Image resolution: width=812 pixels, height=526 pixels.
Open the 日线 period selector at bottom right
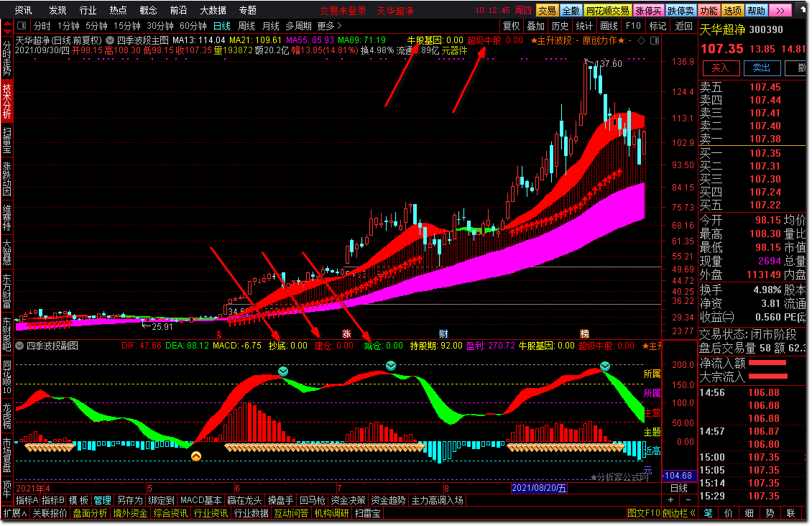(679, 488)
